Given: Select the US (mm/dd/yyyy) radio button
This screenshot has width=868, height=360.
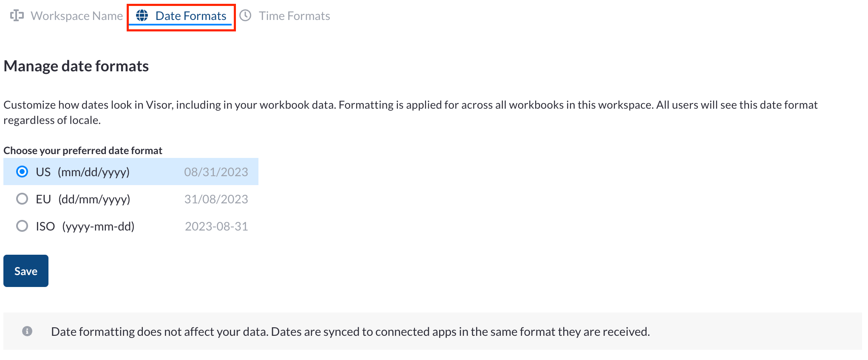Looking at the screenshot, I should click(x=22, y=172).
